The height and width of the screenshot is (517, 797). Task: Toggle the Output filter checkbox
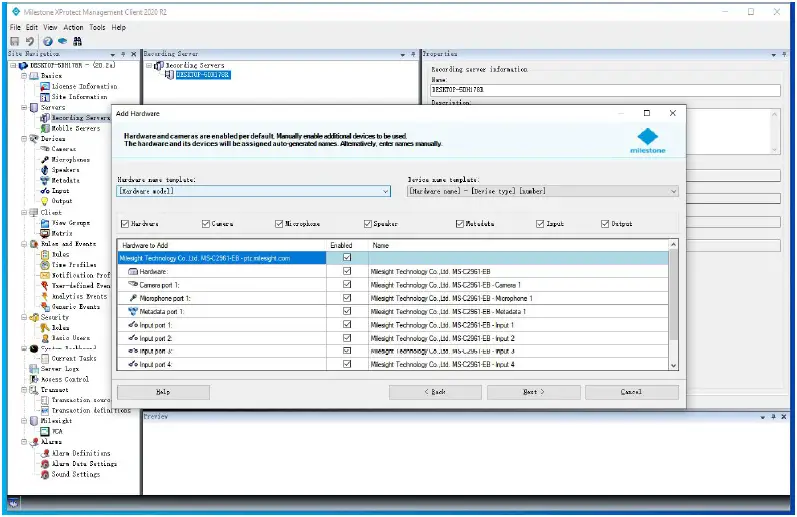coord(605,224)
